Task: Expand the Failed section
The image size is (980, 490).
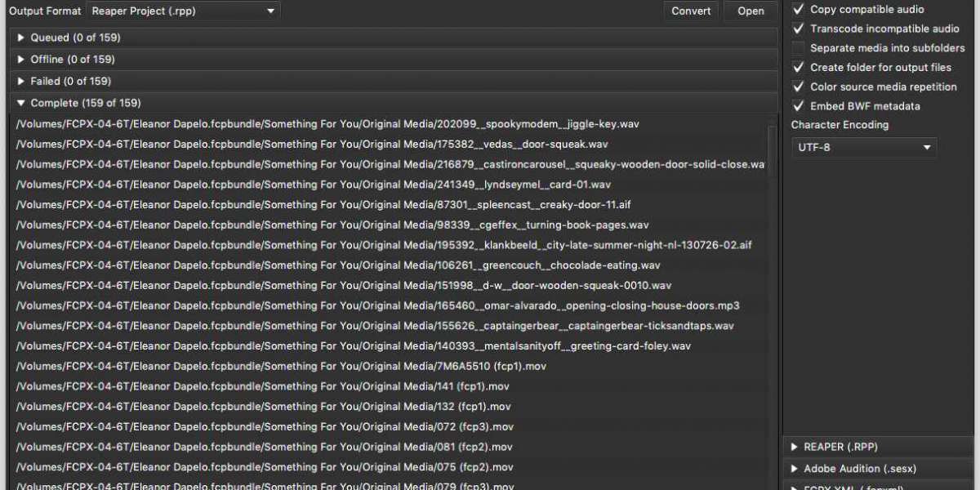Action: tap(21, 81)
